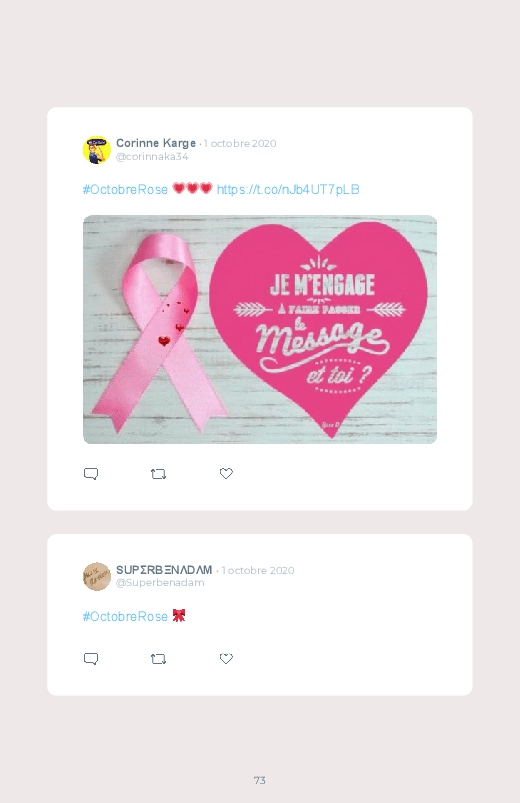Like the Corinne Karge tweet
The height and width of the screenshot is (803, 520).
pos(226,474)
